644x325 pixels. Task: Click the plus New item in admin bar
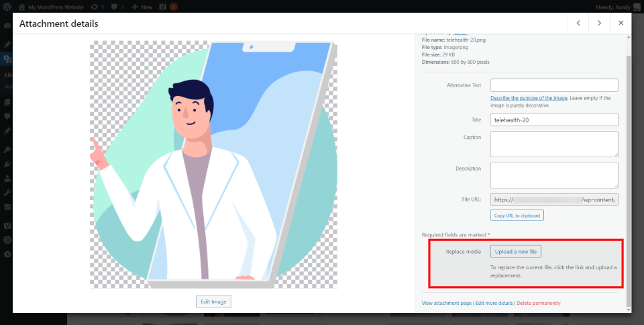tap(142, 7)
